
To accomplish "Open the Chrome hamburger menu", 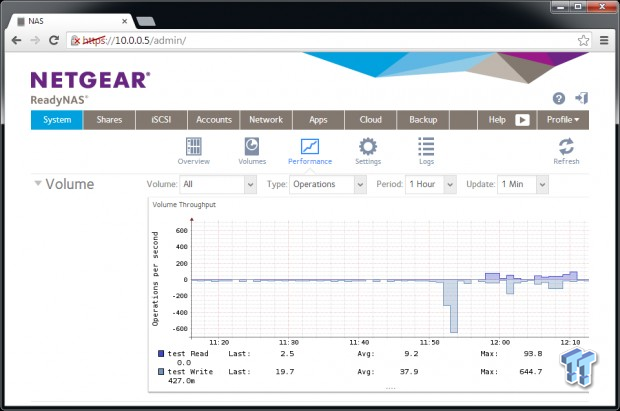I will tap(604, 40).
